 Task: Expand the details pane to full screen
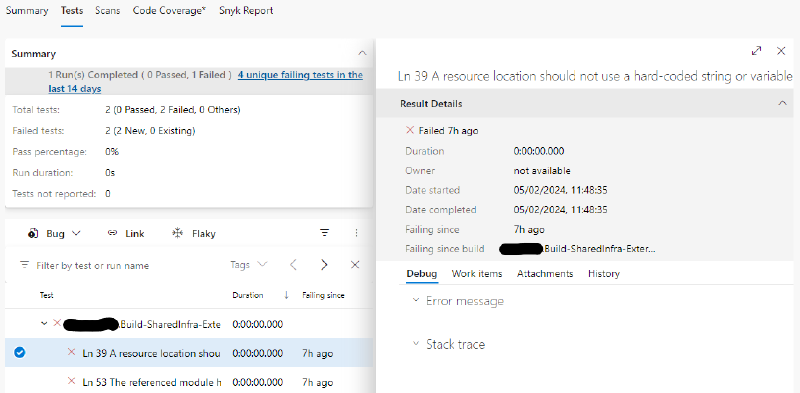click(x=756, y=51)
